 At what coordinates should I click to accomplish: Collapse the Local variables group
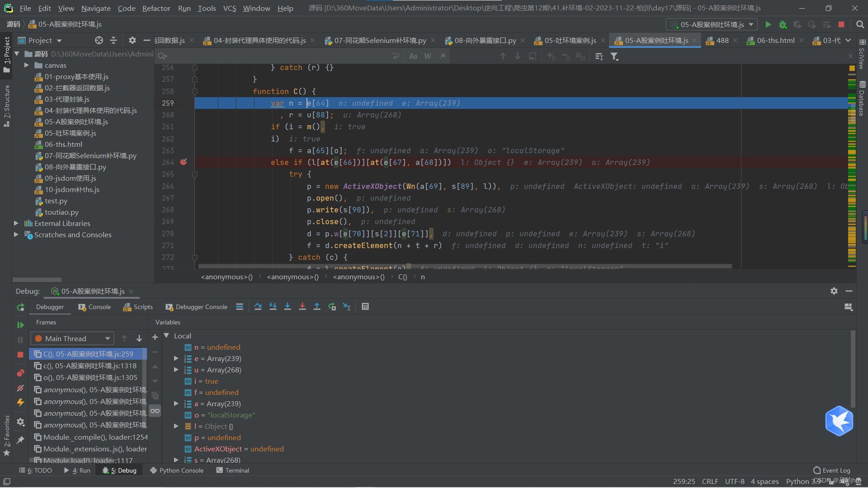tap(166, 336)
